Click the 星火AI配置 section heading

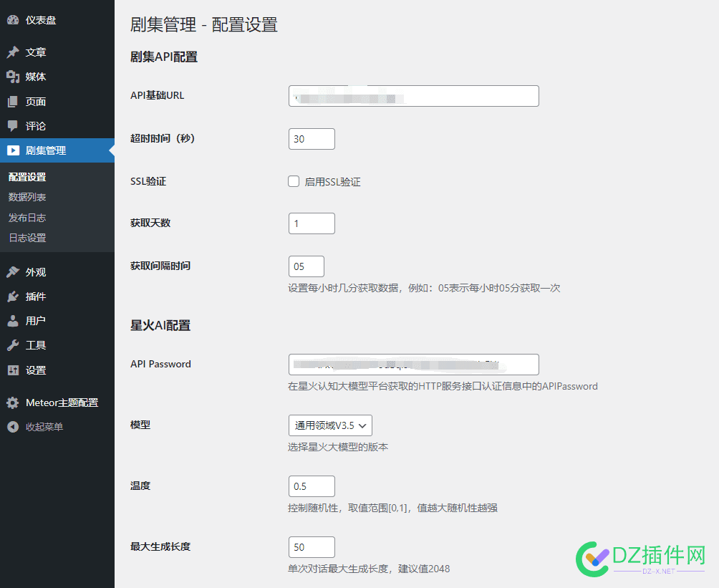click(x=160, y=326)
